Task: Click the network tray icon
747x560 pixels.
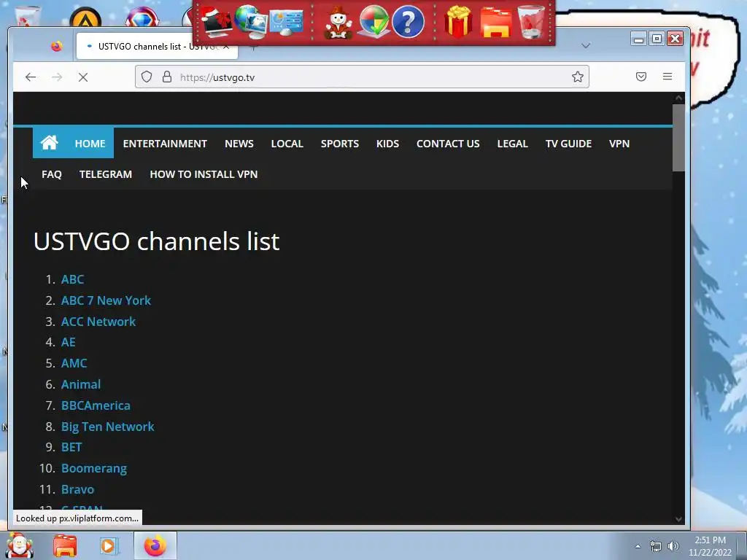Action: pyautogui.click(x=656, y=546)
